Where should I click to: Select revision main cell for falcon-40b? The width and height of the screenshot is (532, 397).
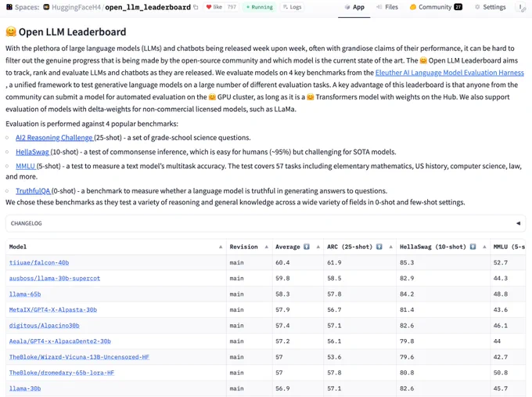pos(250,262)
